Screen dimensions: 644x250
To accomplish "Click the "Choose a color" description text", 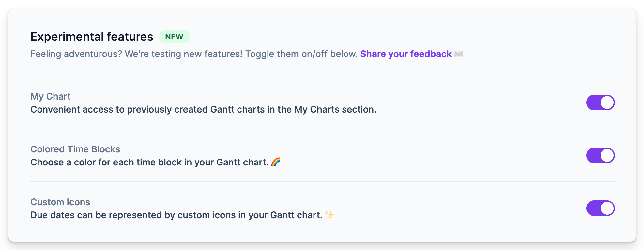I will tap(149, 162).
